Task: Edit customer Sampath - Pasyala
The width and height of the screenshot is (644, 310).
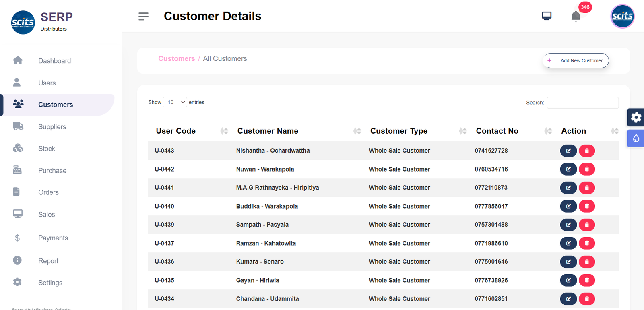Action: click(x=568, y=225)
